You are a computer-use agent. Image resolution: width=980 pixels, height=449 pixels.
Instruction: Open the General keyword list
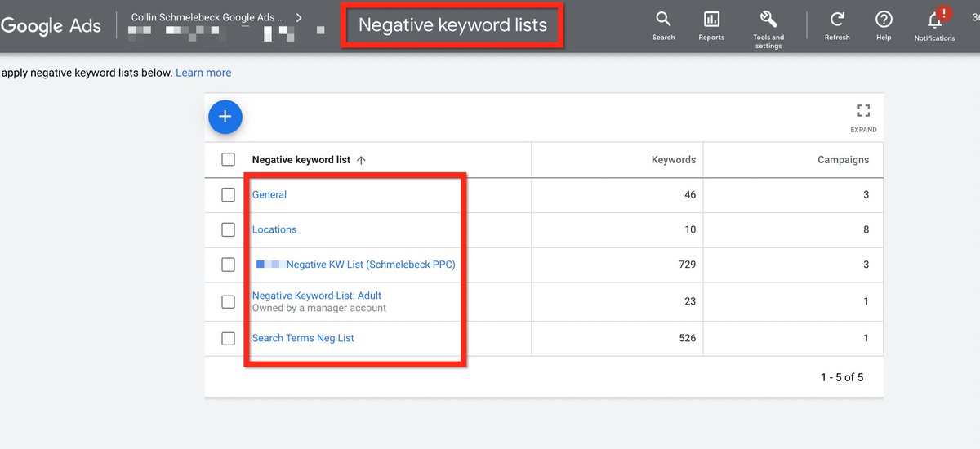[269, 194]
